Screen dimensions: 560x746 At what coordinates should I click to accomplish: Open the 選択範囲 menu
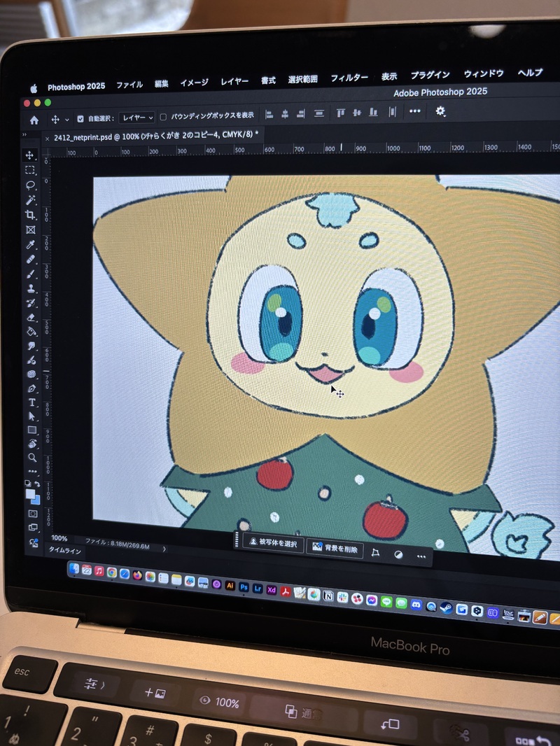(x=302, y=79)
